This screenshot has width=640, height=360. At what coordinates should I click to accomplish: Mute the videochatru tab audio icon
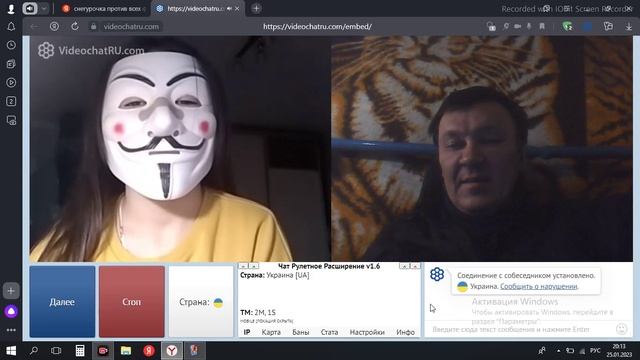(229, 9)
